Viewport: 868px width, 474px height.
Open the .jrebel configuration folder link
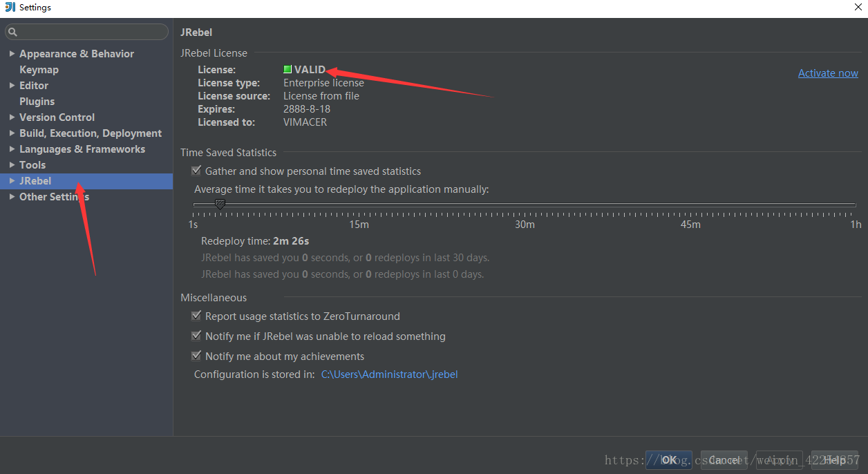coord(389,375)
